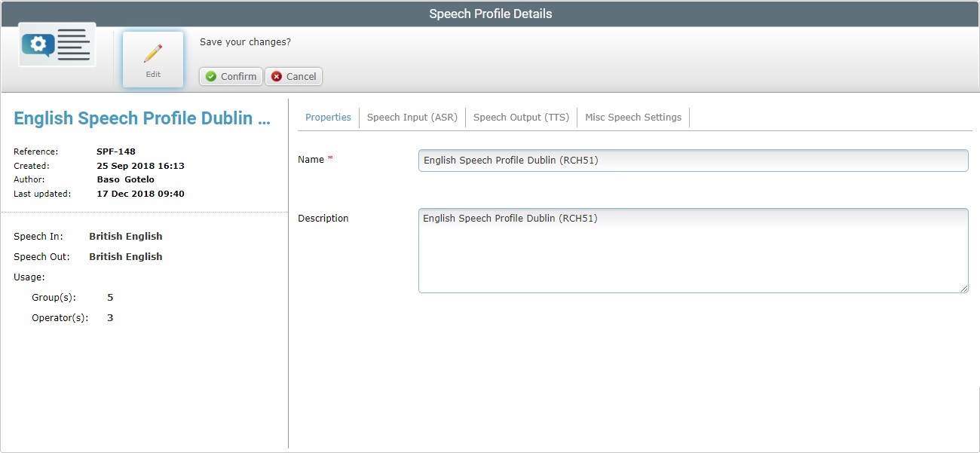Image resolution: width=980 pixels, height=453 pixels.
Task: Open the Speech Output (TTS) tab
Action: (x=521, y=117)
